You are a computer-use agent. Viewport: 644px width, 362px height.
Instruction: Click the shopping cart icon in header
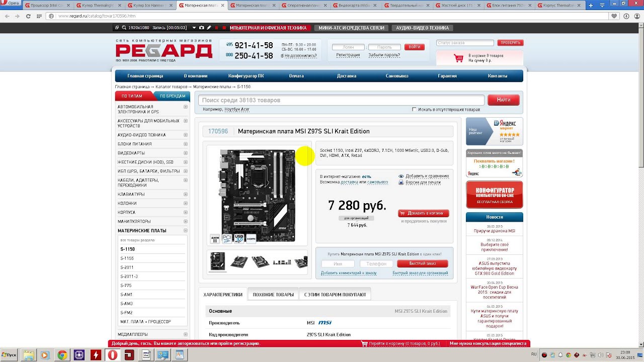(x=458, y=58)
